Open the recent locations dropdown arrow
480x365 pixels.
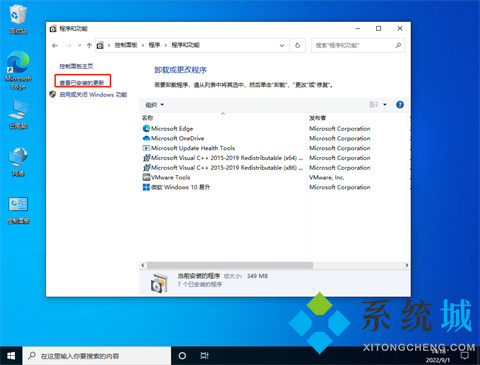(79, 45)
